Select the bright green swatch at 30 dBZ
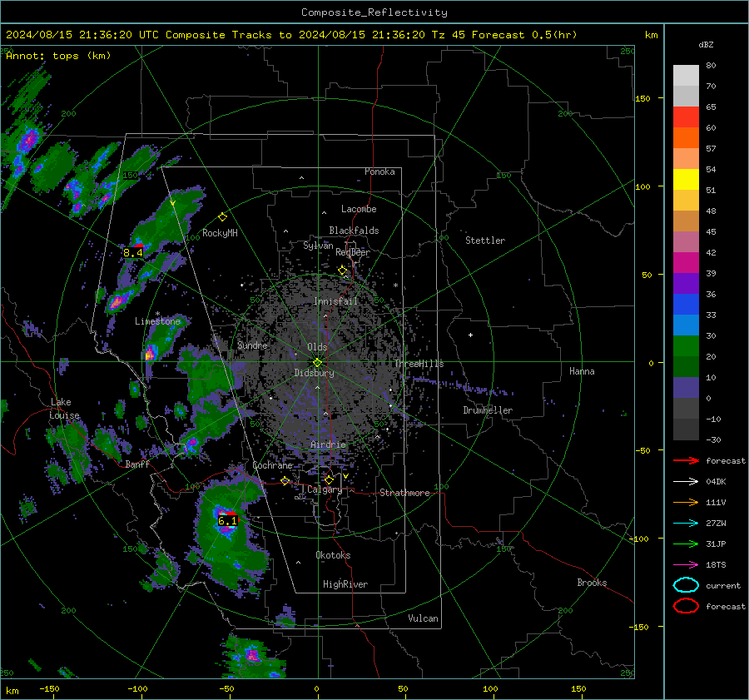 tap(686, 346)
